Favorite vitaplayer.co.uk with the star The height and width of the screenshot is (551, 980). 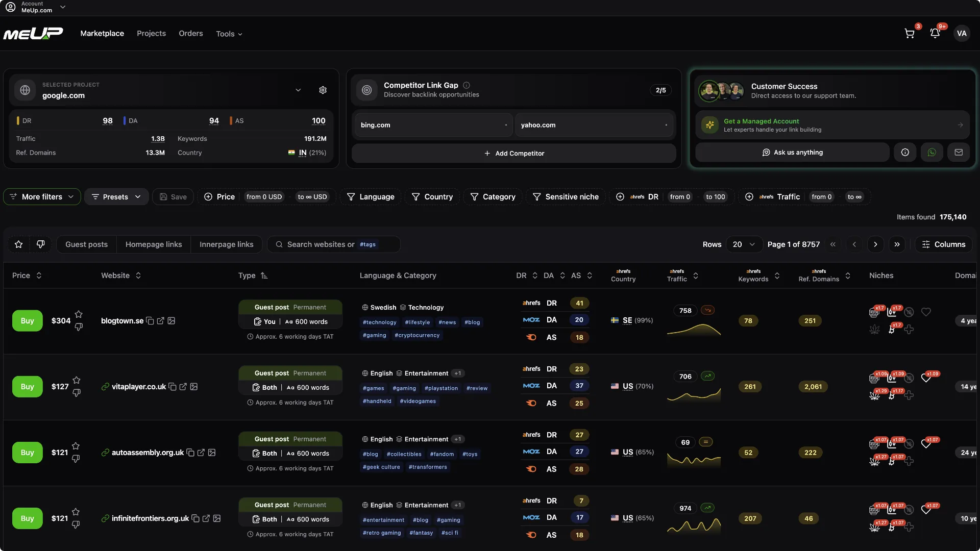coord(77,380)
